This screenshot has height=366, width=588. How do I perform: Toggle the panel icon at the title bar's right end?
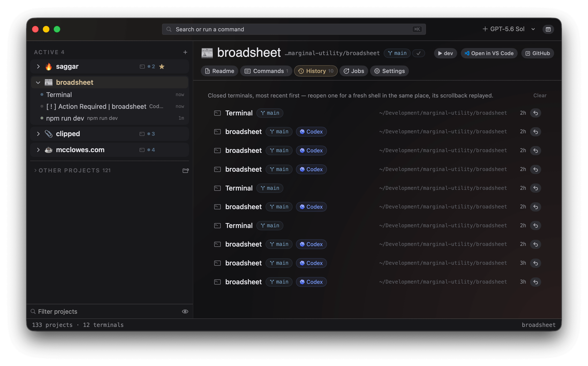[x=548, y=29]
